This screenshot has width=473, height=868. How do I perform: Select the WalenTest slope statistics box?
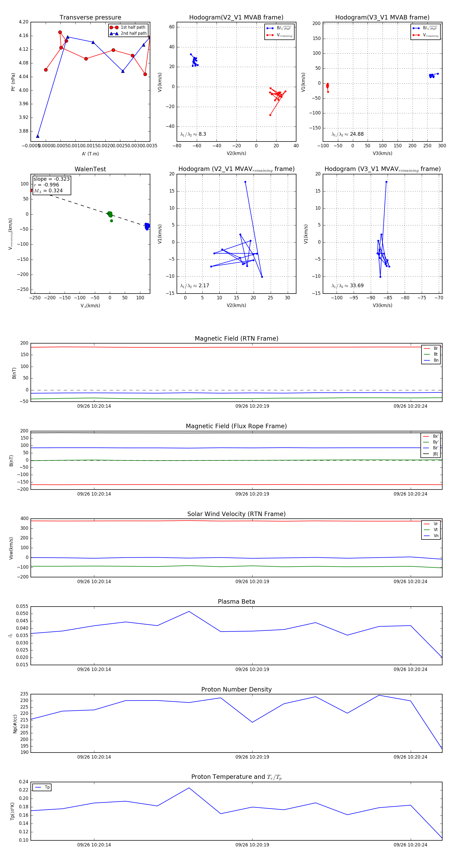click(52, 185)
